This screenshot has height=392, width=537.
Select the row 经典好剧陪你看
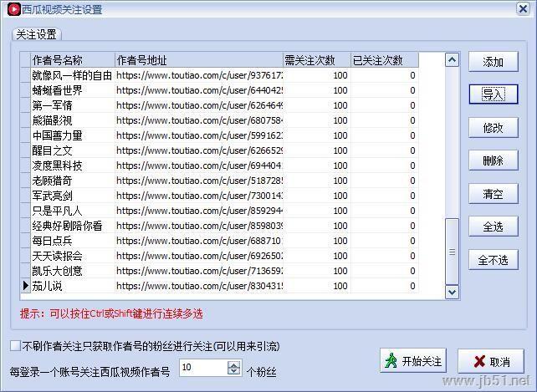click(219, 226)
